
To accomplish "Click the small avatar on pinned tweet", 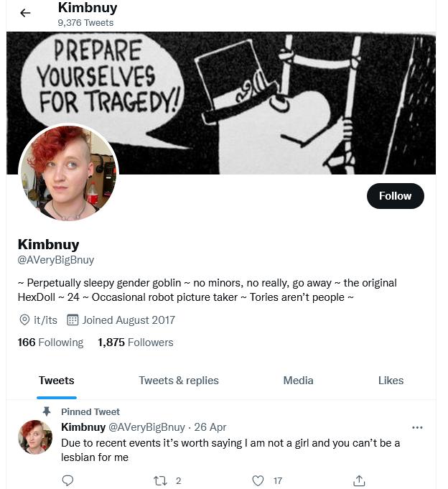I will tap(35, 437).
